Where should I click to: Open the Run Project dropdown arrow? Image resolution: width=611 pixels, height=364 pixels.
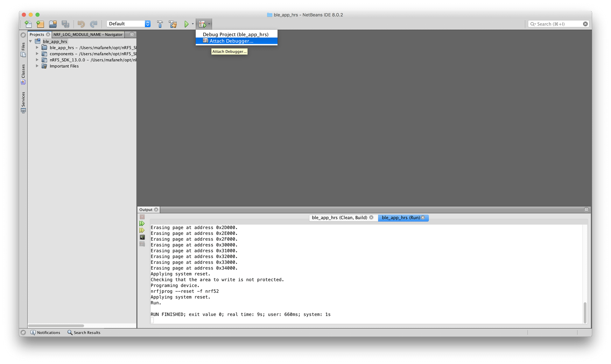(x=193, y=24)
